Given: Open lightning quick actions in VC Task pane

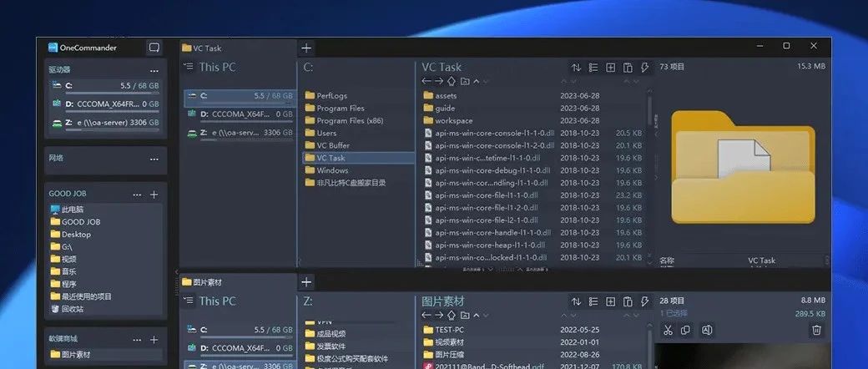Looking at the screenshot, I should point(645,68).
